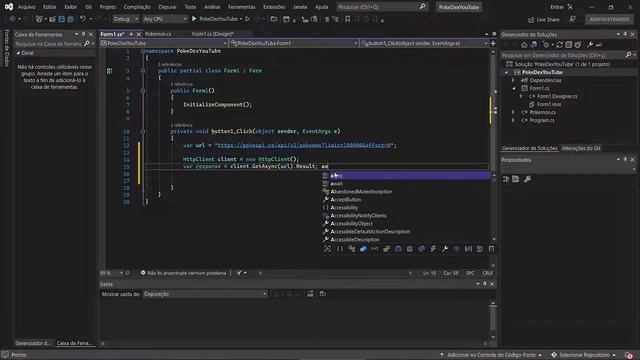Open the PokeDexYouTube project navigation dropdown
This screenshot has width=640, height=360.
click(x=164, y=43)
